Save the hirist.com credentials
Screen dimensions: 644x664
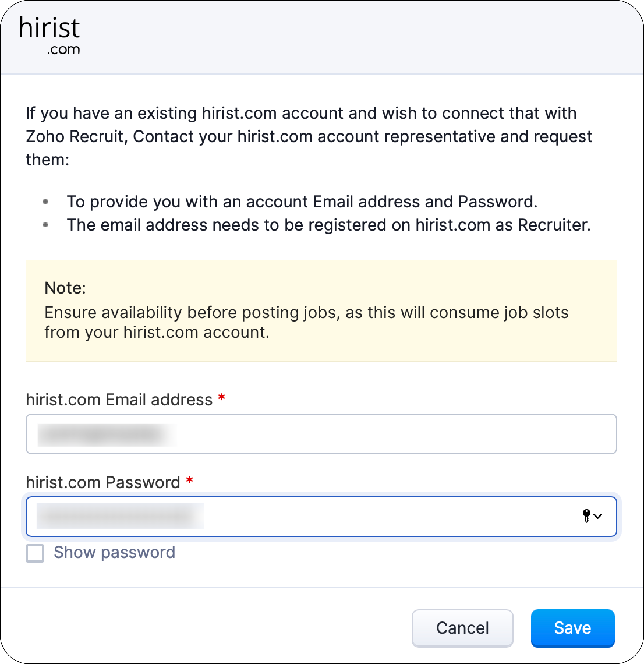(x=572, y=628)
